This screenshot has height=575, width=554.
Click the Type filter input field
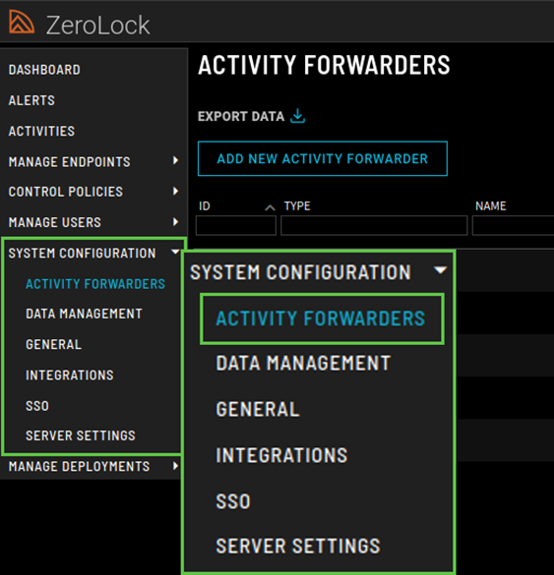pos(374,225)
